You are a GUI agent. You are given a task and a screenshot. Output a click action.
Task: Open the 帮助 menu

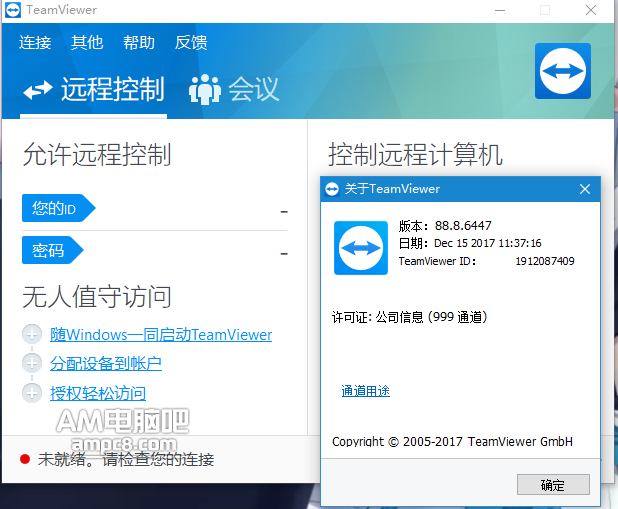(139, 43)
